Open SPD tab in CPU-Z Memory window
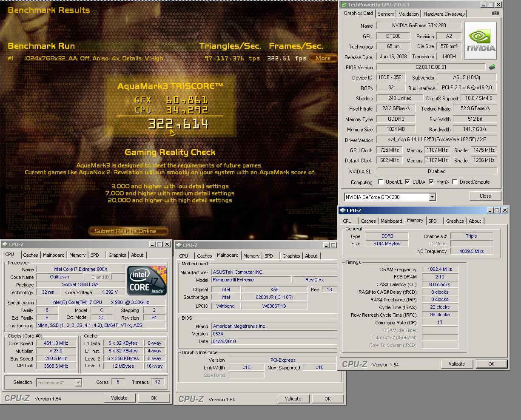 coord(433,221)
